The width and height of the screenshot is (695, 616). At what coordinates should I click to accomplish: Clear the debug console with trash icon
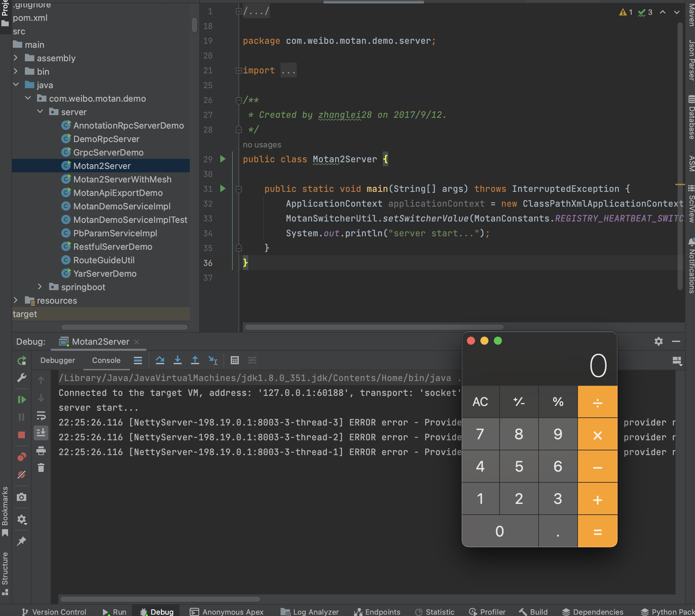click(x=41, y=468)
